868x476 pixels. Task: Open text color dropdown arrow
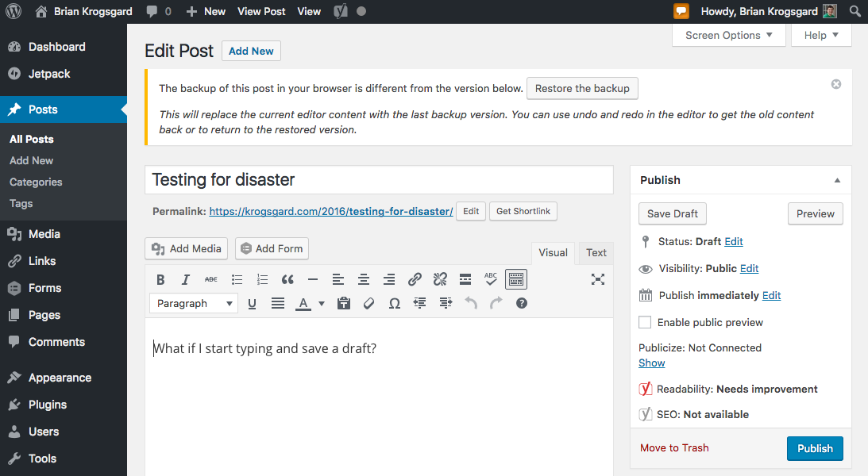click(x=322, y=304)
